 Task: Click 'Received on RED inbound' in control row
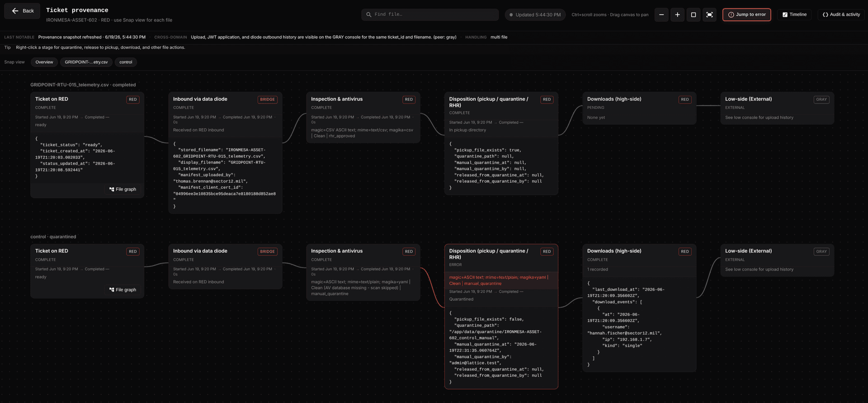[198, 282]
